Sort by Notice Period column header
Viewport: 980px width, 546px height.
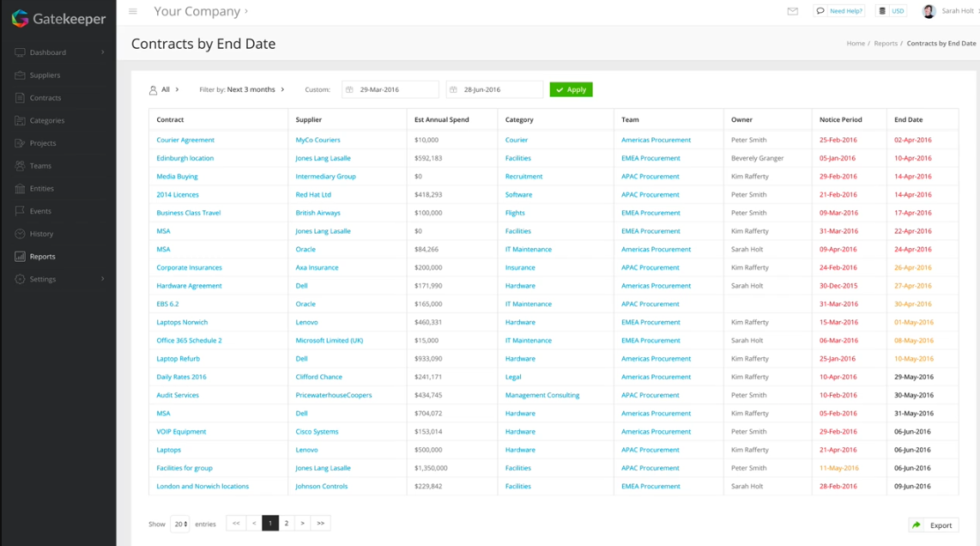tap(841, 119)
